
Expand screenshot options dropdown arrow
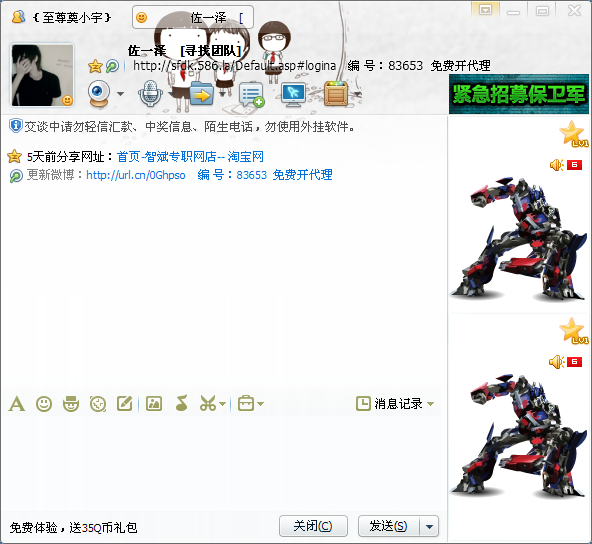coord(223,404)
